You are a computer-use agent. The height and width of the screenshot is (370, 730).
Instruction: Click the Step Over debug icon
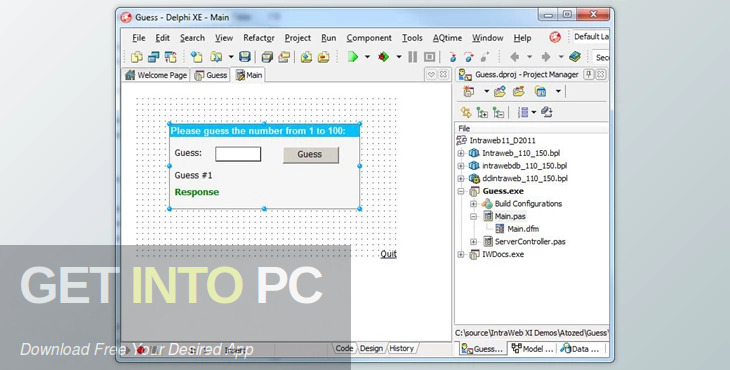[x=468, y=57]
